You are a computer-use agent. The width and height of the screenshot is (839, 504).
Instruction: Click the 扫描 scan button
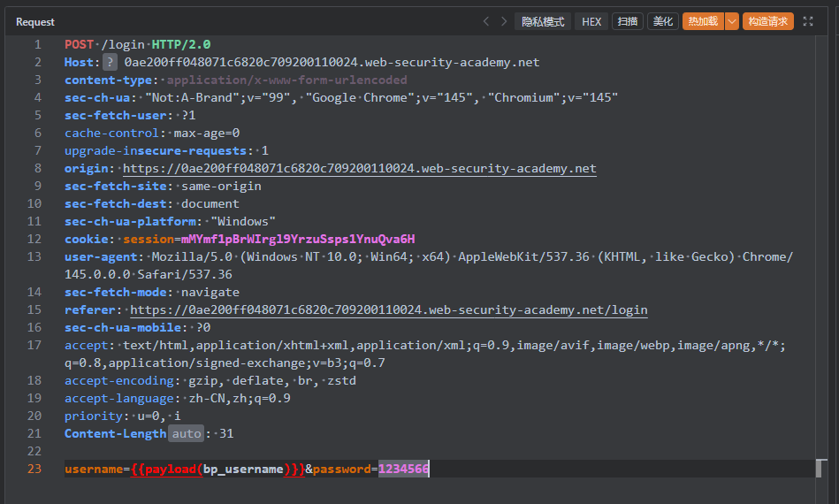pos(628,22)
